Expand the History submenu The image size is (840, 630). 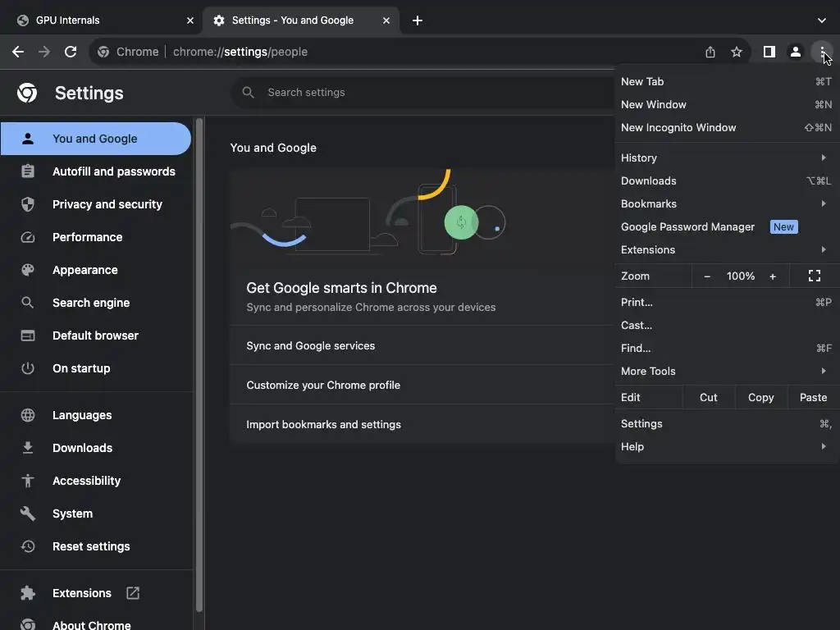click(x=727, y=157)
